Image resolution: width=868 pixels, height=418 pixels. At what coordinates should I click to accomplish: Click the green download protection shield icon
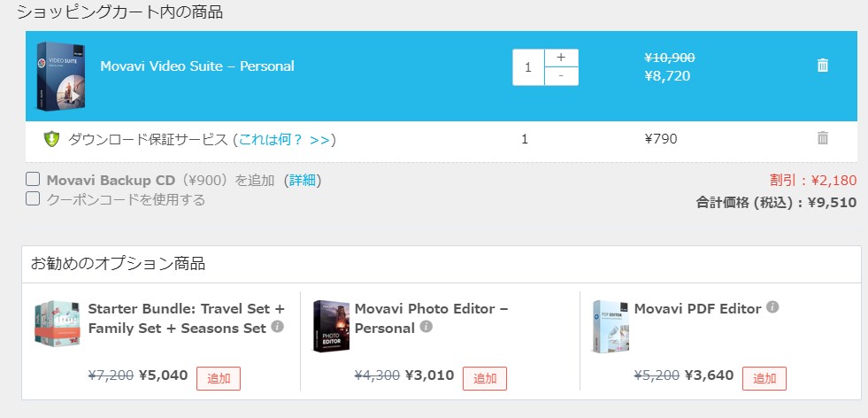51,138
